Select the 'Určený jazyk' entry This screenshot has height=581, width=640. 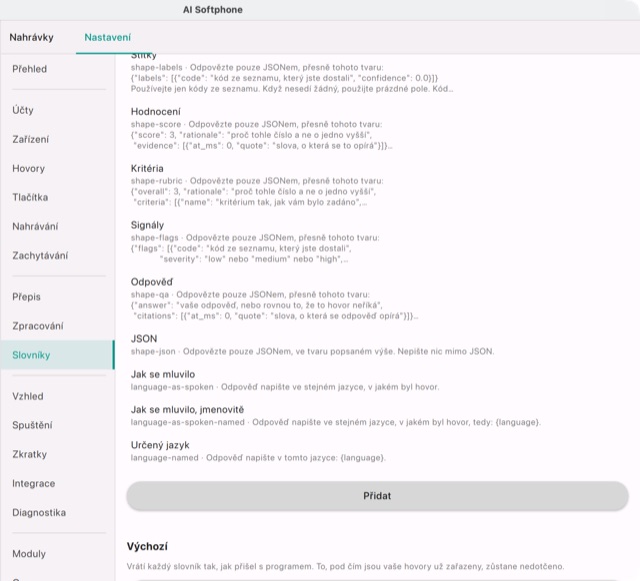[x=160, y=445]
